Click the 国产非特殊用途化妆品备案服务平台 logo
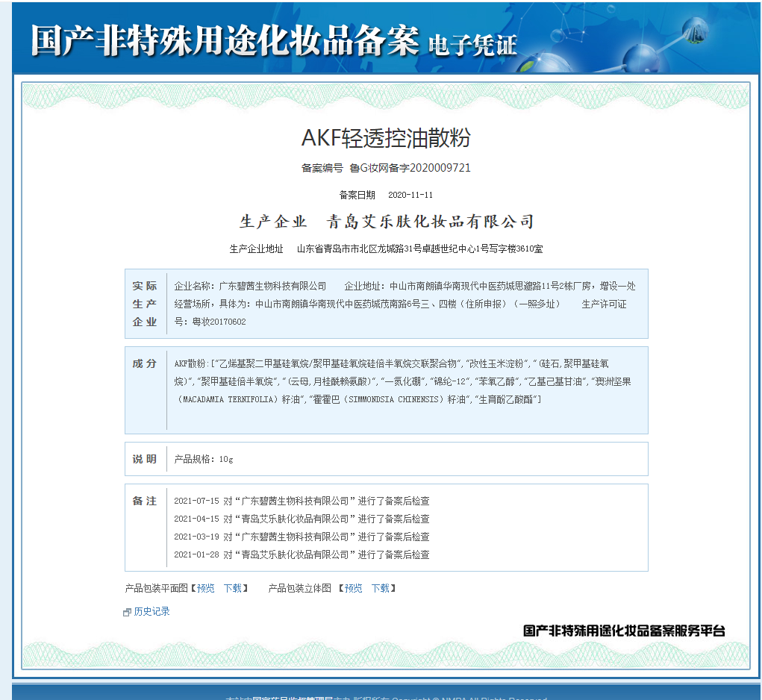Screen dimensions: 762x700 coord(624,631)
